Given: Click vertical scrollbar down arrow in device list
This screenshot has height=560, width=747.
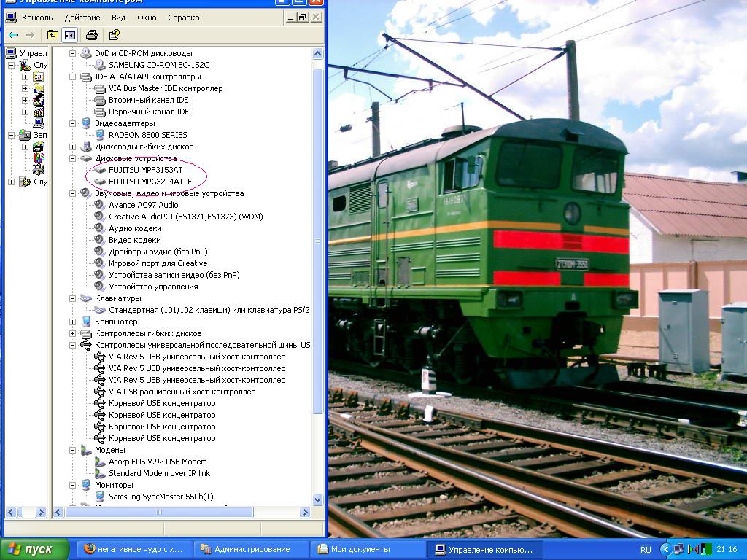Looking at the screenshot, I should tap(318, 500).
